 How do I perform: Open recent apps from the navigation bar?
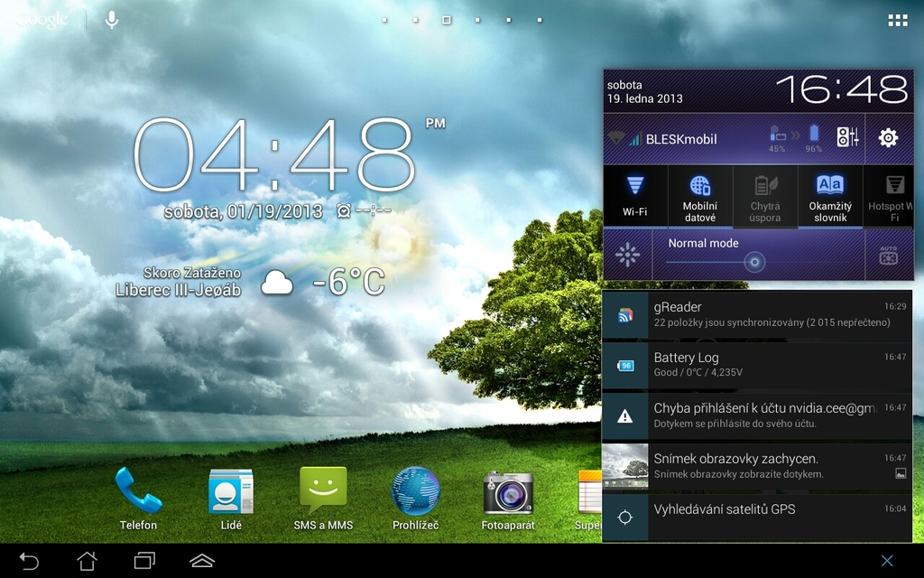(145, 560)
